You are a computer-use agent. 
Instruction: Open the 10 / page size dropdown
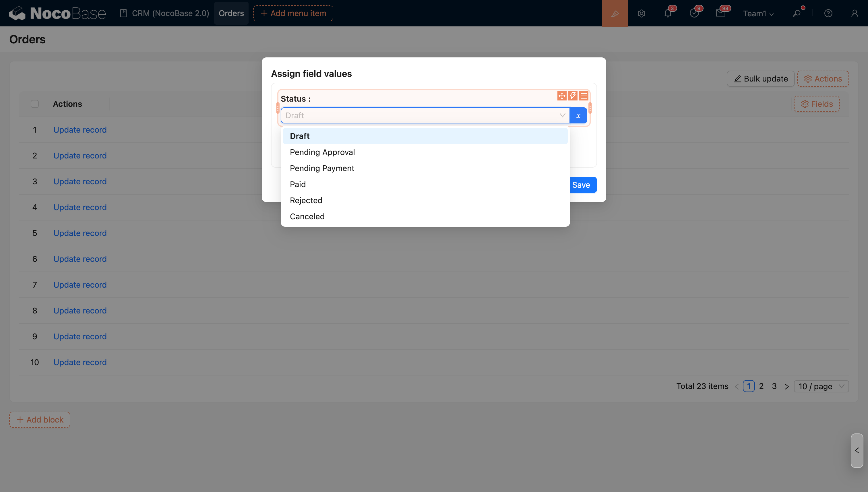(821, 386)
